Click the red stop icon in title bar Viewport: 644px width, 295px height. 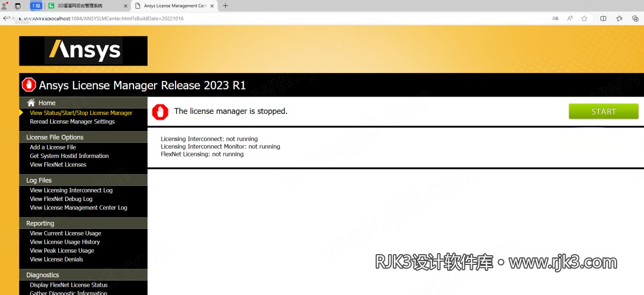(29, 85)
